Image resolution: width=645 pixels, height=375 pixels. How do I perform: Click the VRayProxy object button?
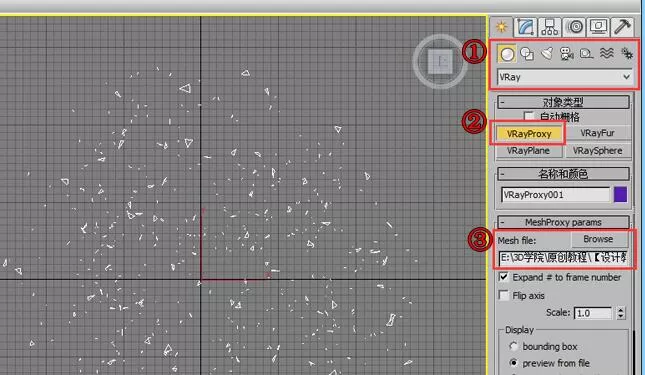529,134
